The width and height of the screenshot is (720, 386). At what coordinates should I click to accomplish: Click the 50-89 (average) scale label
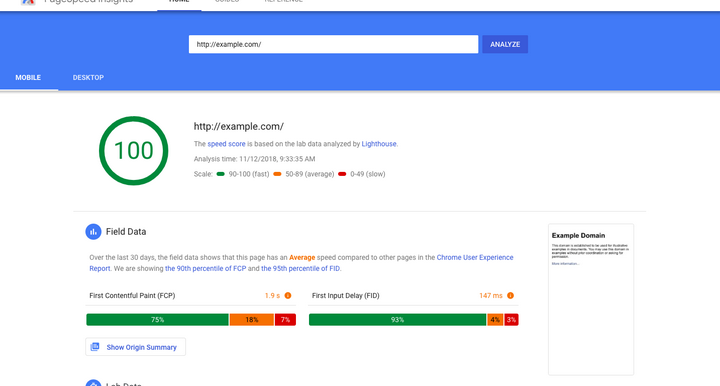[x=310, y=174]
